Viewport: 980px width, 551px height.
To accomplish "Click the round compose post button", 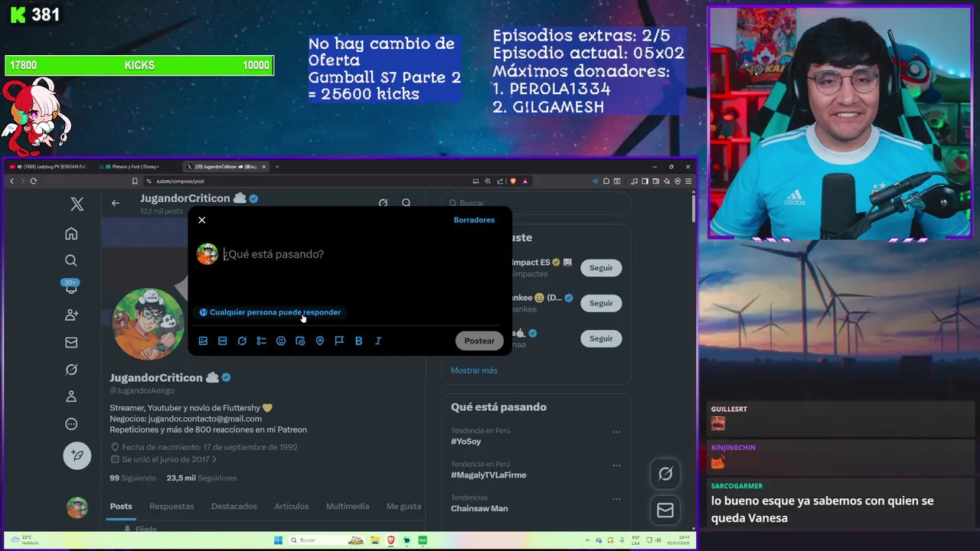I will point(77,455).
